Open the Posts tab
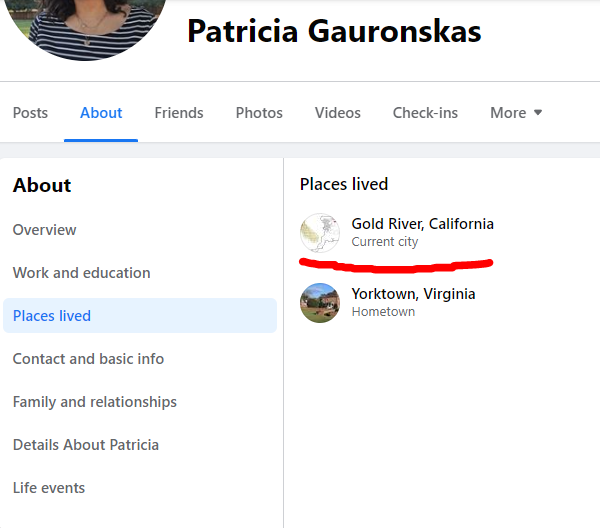The height and width of the screenshot is (528, 600). [30, 113]
